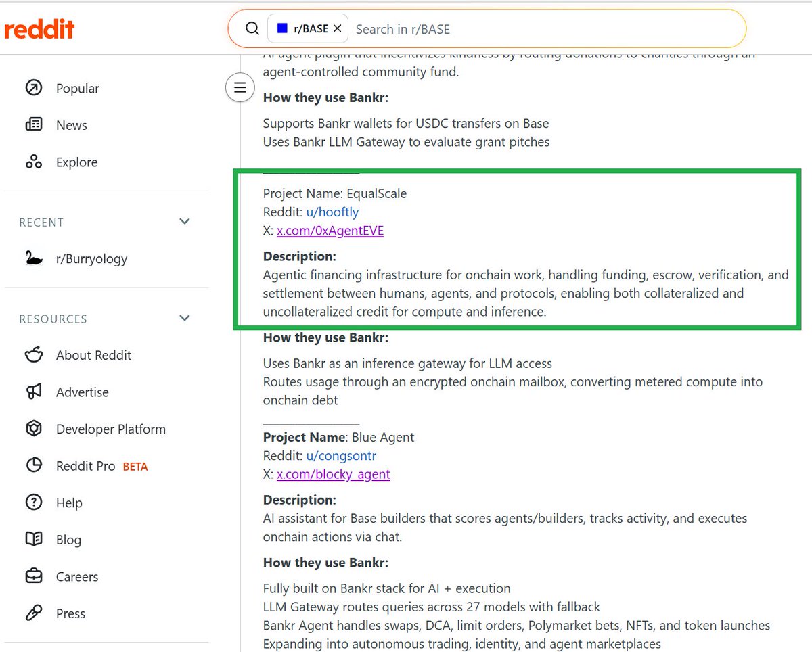Click the Popular arrow icon
Screen dimensions: 812x652
pos(33,88)
